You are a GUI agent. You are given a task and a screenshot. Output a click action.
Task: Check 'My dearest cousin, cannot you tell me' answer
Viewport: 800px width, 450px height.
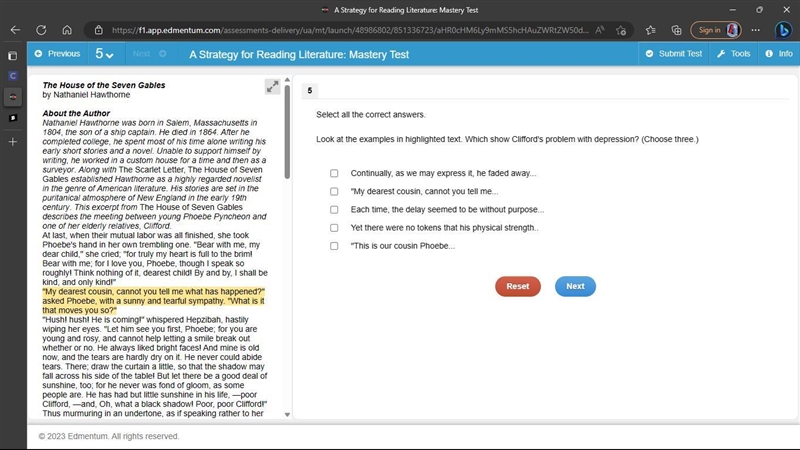334,191
